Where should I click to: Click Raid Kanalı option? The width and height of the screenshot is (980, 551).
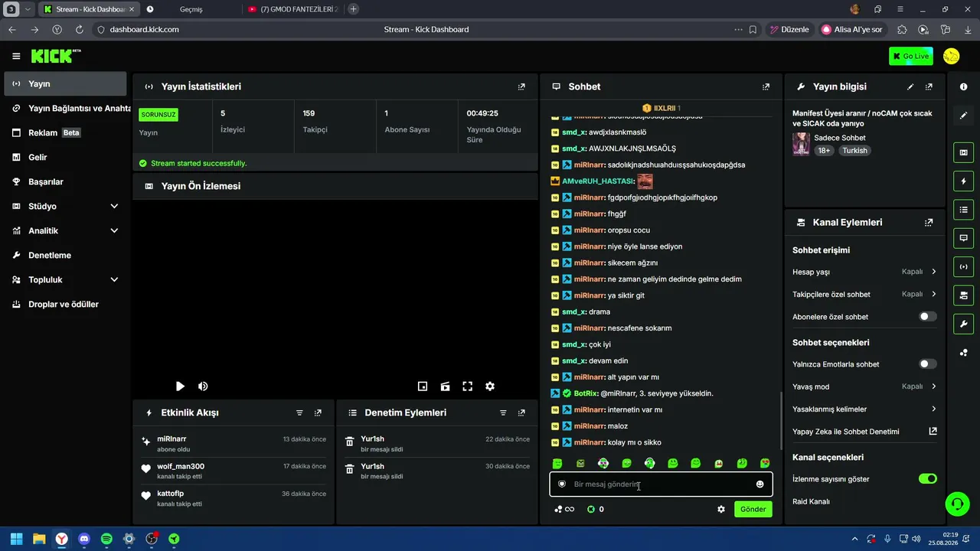pyautogui.click(x=811, y=502)
